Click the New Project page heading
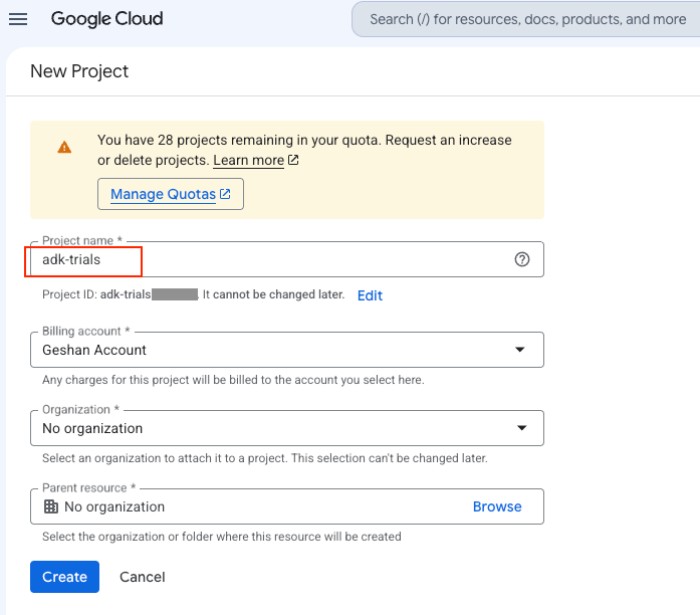The width and height of the screenshot is (700, 615). pyautogui.click(x=79, y=71)
